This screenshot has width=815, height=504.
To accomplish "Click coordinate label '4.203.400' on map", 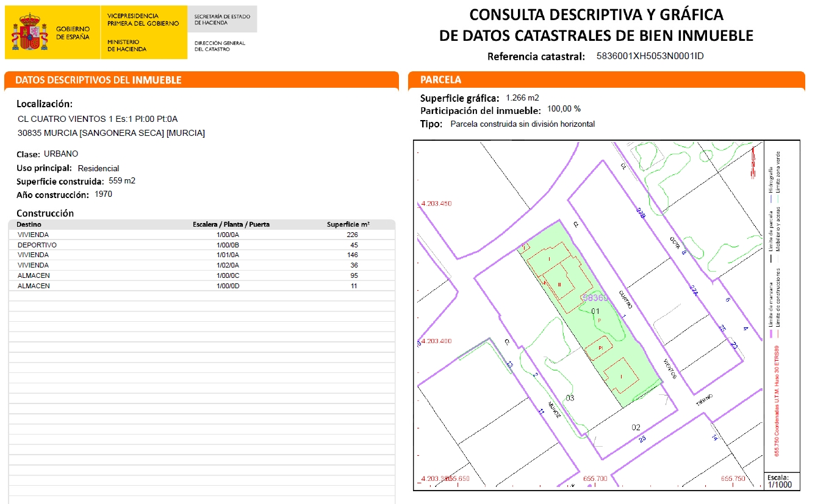I will [437, 341].
